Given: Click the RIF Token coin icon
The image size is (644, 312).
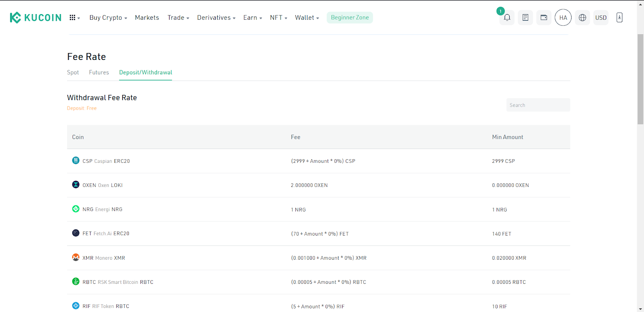Looking at the screenshot, I should point(76,306).
